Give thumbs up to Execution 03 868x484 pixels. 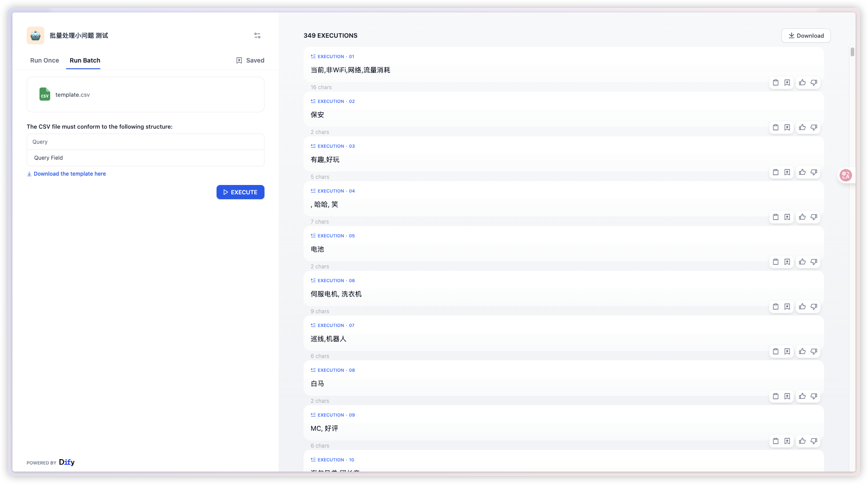click(x=802, y=172)
